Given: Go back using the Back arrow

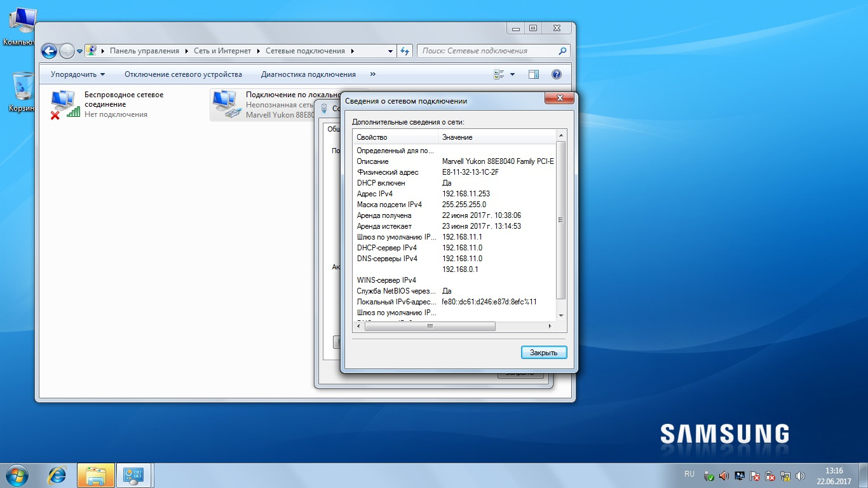Looking at the screenshot, I should coord(49,51).
